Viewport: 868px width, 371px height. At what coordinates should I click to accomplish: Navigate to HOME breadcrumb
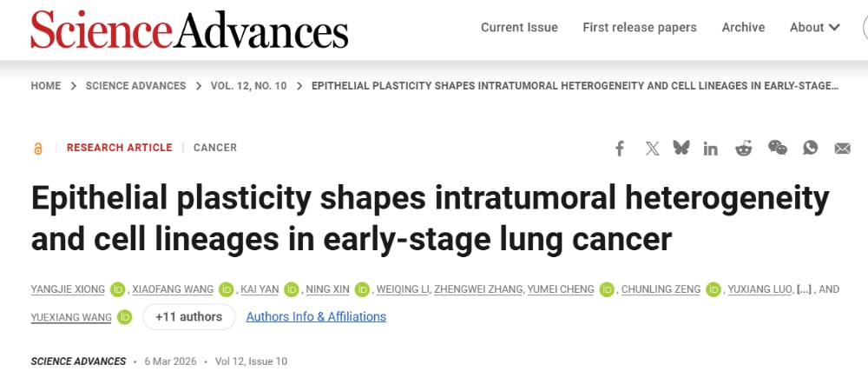pos(46,86)
